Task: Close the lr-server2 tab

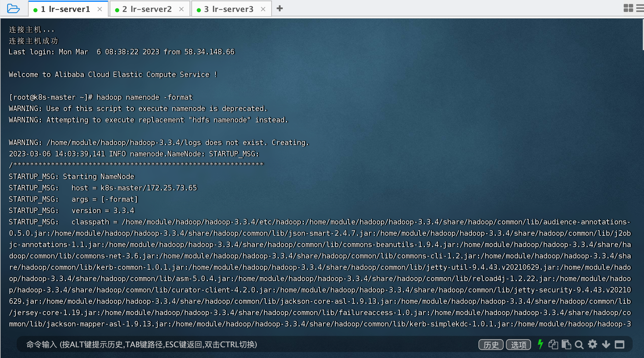Action: [182, 9]
